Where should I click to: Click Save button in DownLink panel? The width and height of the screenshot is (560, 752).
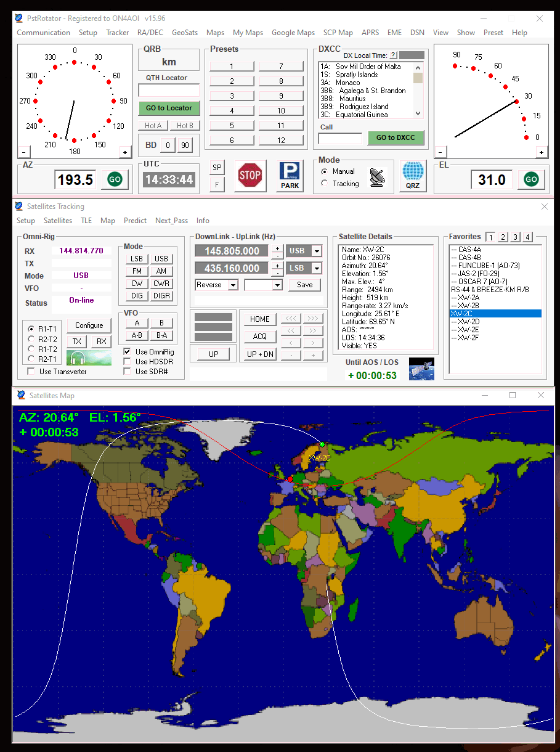point(304,285)
